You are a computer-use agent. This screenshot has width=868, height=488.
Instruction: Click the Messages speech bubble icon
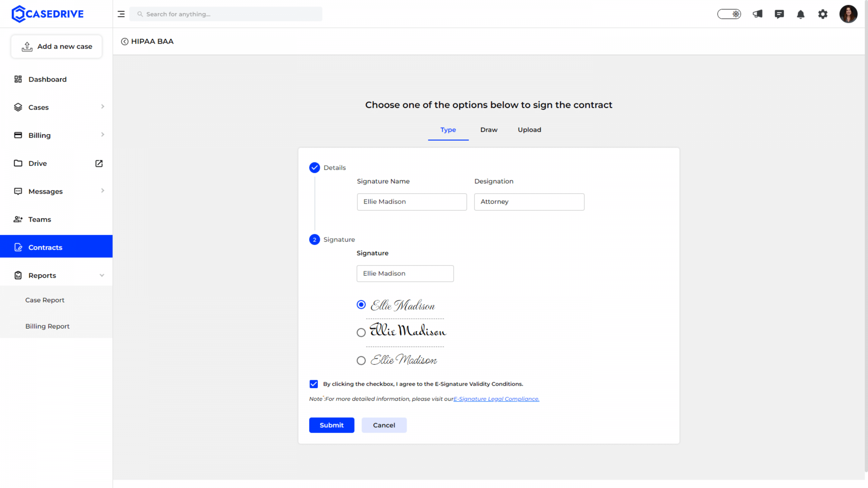(x=18, y=191)
